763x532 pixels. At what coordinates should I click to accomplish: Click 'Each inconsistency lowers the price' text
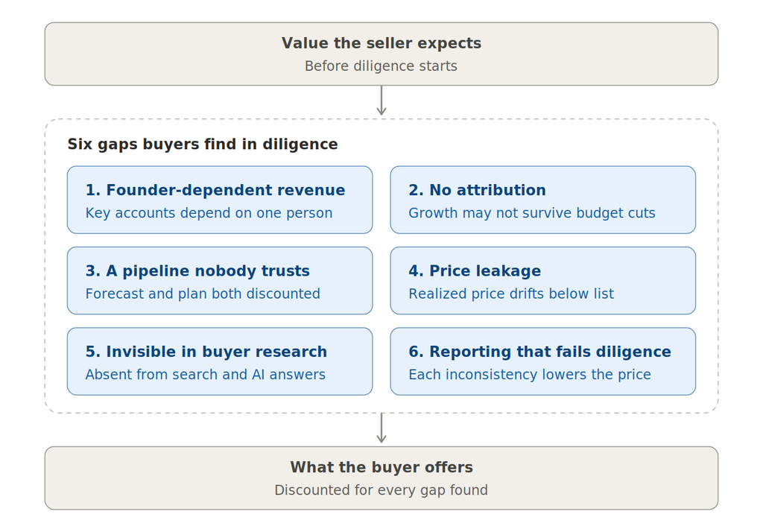pyautogui.click(x=530, y=375)
